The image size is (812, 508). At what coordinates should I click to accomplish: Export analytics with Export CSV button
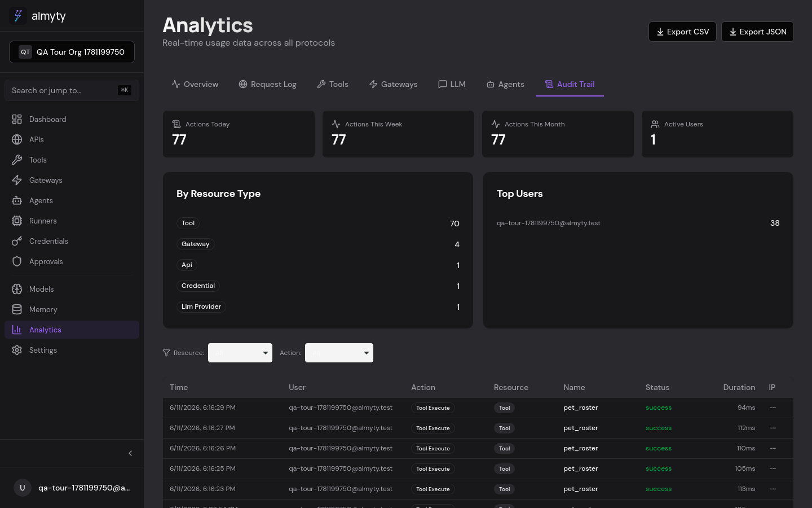pyautogui.click(x=682, y=32)
